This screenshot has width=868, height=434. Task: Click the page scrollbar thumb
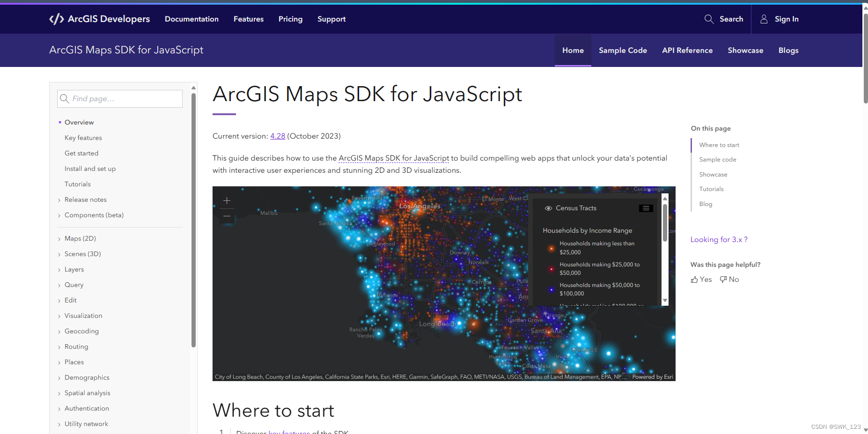[x=866, y=59]
